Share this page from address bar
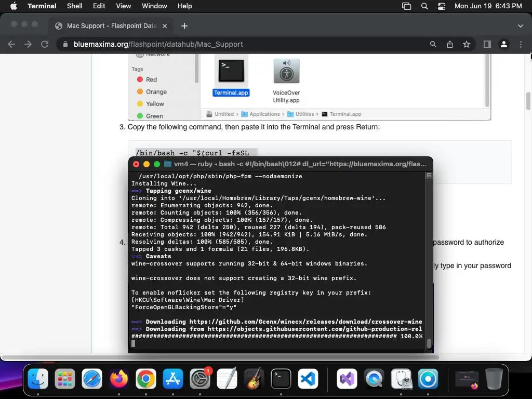The height and width of the screenshot is (399, 532). coord(450,44)
